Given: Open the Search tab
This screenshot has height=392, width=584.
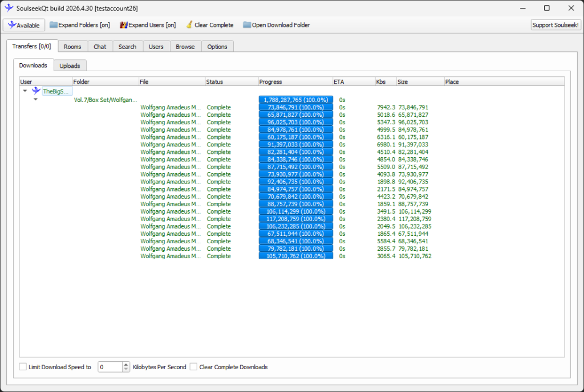Looking at the screenshot, I should 127,47.
